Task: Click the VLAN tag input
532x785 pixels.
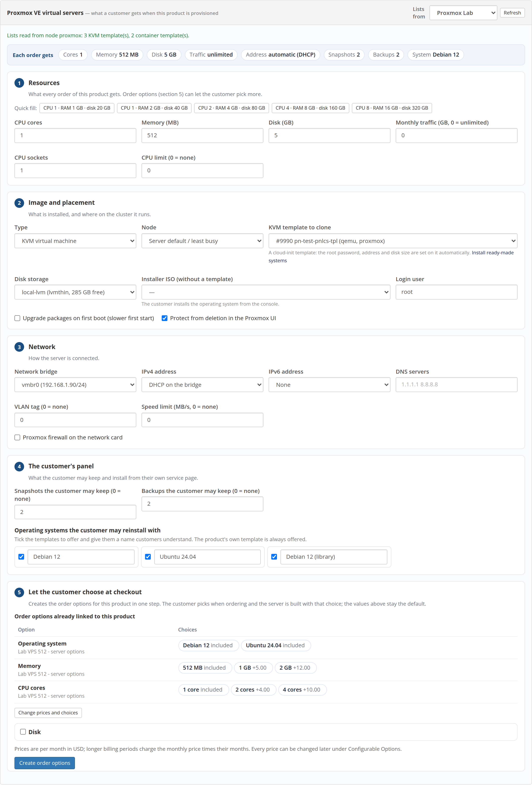Action: tap(75, 420)
